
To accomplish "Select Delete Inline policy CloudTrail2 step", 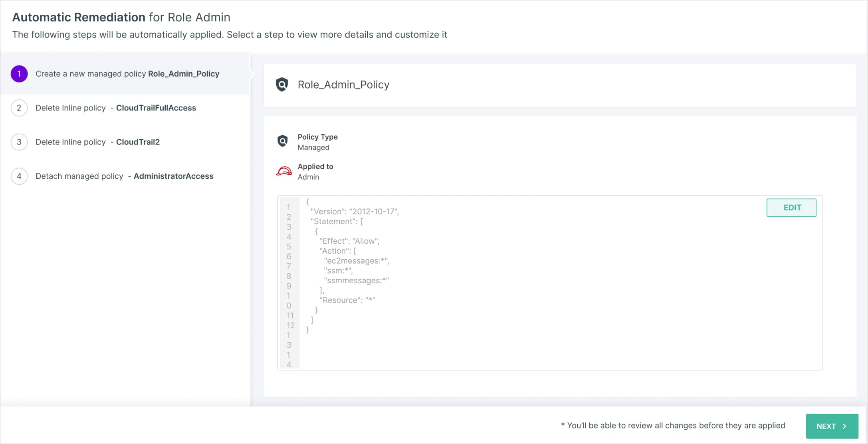I will [98, 142].
